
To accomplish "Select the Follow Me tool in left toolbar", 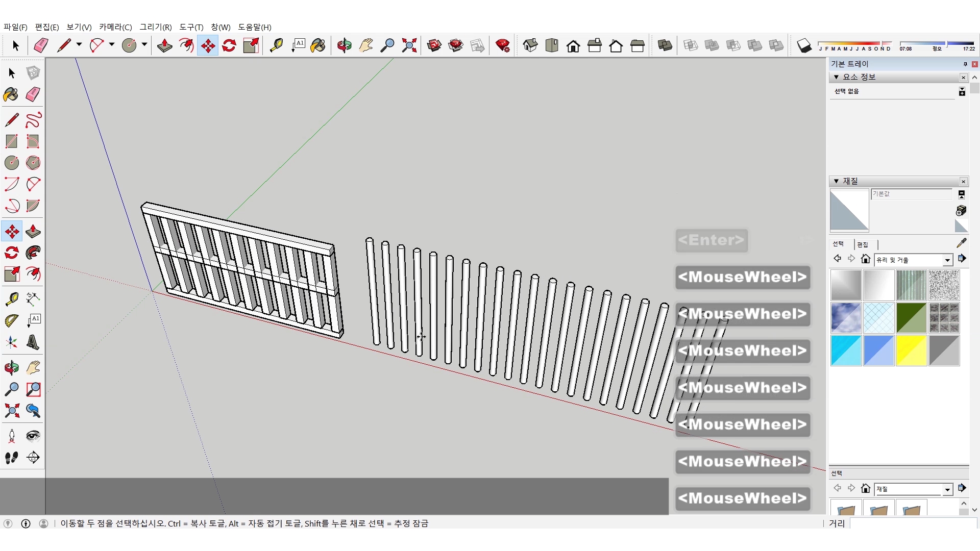I will [33, 253].
